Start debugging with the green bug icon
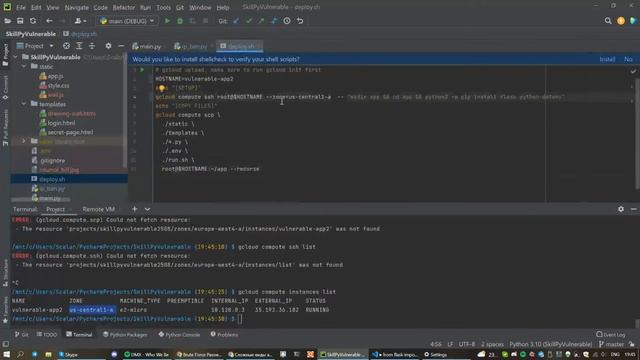The image size is (640, 360). [x=180, y=21]
